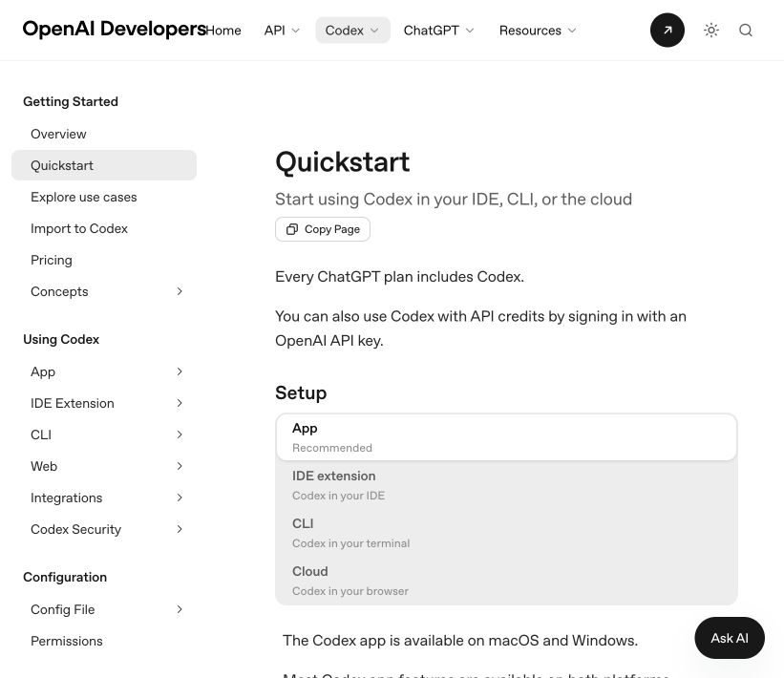This screenshot has width=784, height=678.
Task: Open search with the magnifier icon
Action: click(x=746, y=30)
